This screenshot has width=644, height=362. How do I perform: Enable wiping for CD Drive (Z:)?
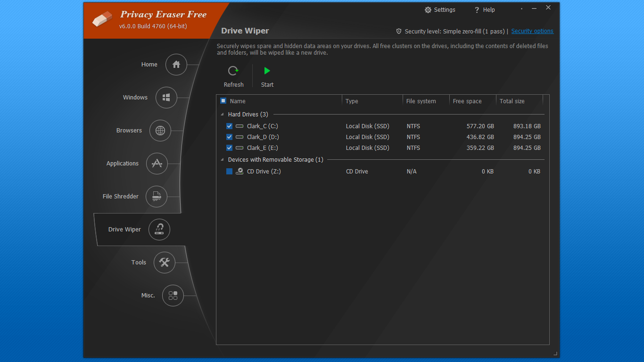click(x=229, y=171)
